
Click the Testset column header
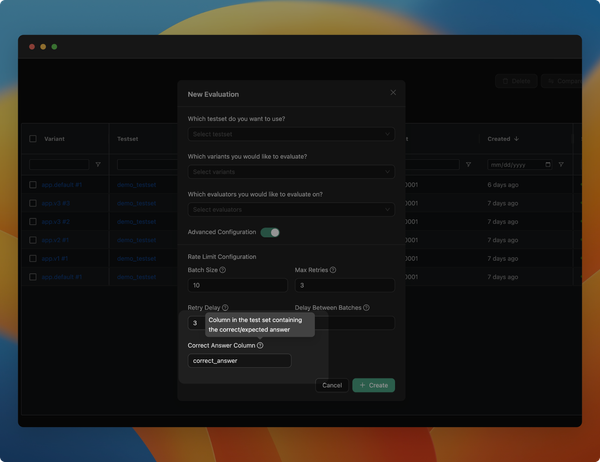click(x=128, y=139)
